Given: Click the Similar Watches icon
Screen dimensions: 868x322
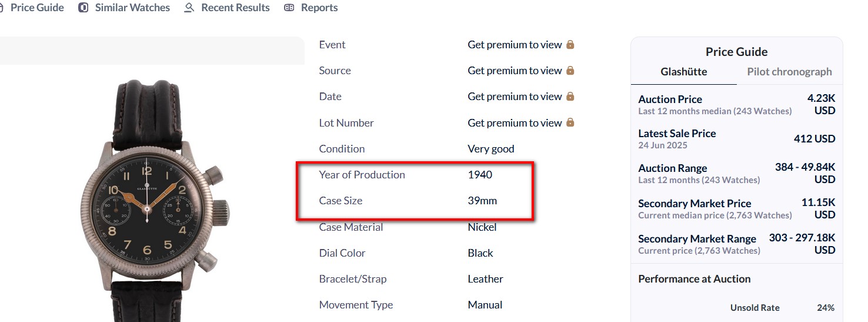Looking at the screenshot, I should click(x=84, y=8).
